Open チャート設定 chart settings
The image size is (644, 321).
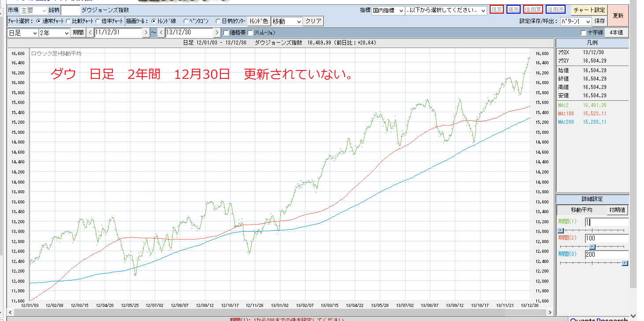(x=589, y=10)
